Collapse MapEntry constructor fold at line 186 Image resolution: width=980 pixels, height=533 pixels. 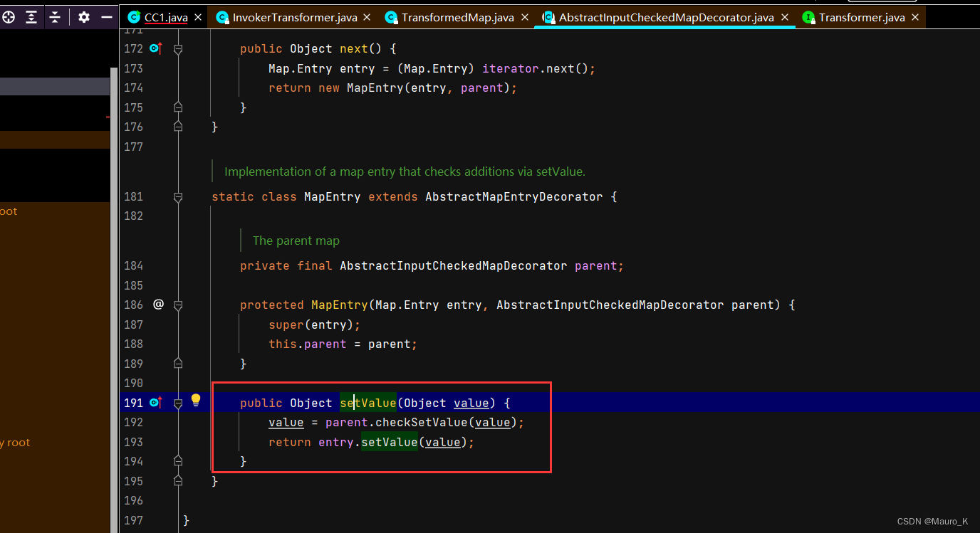(x=178, y=305)
